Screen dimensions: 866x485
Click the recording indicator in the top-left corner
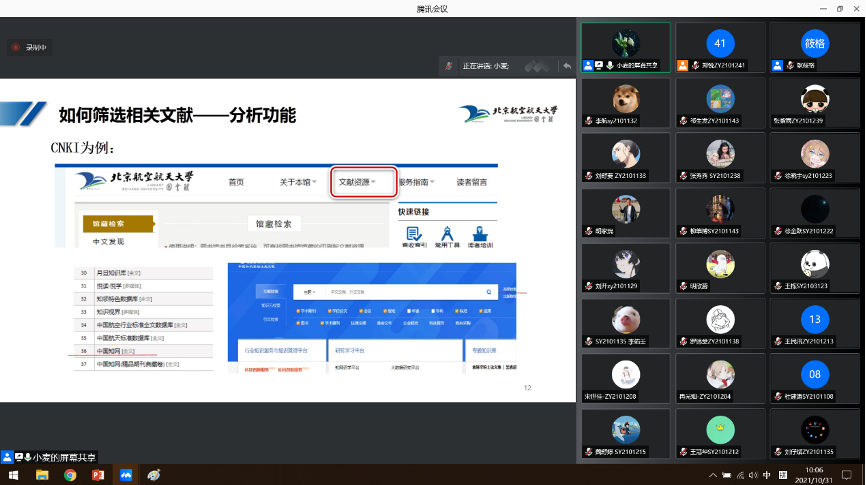pos(28,47)
